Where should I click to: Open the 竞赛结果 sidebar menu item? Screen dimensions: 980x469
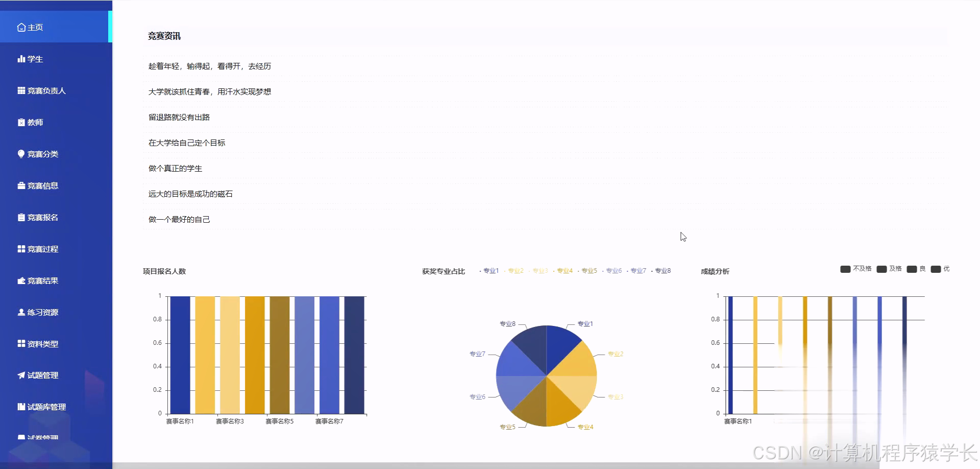56,280
